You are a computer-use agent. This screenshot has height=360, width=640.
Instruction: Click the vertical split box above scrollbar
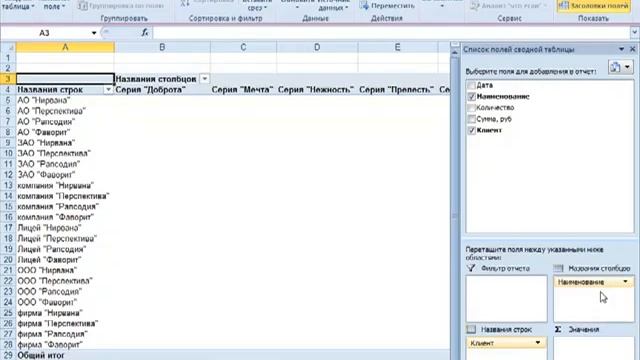pyautogui.click(x=455, y=44)
